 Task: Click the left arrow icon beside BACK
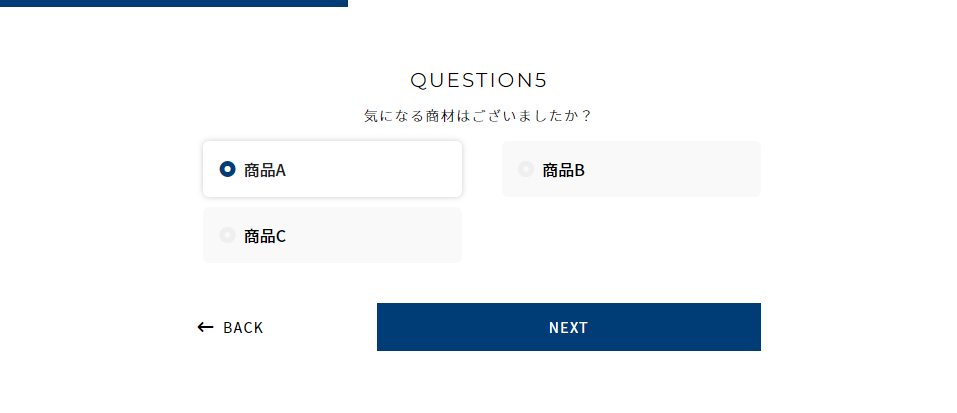[x=206, y=327]
